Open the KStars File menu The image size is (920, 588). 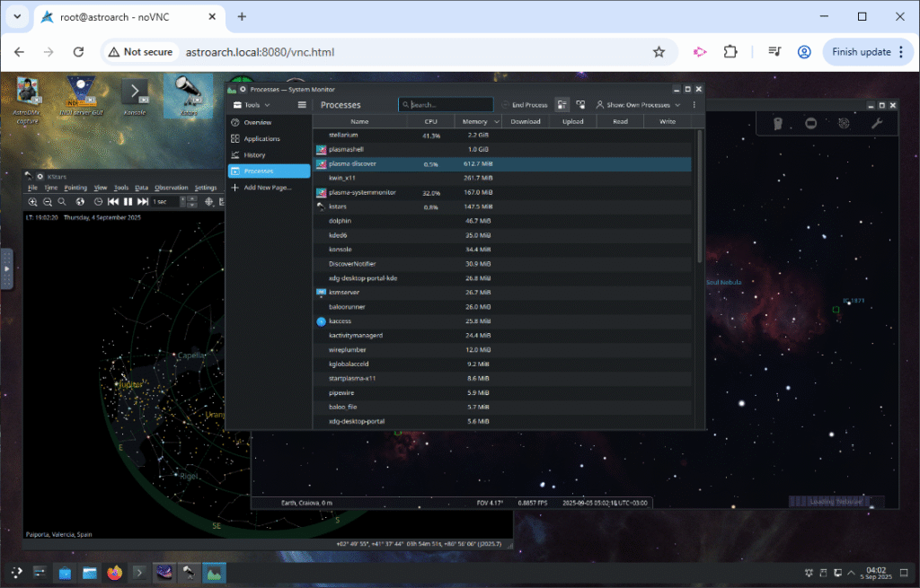[x=33, y=188]
